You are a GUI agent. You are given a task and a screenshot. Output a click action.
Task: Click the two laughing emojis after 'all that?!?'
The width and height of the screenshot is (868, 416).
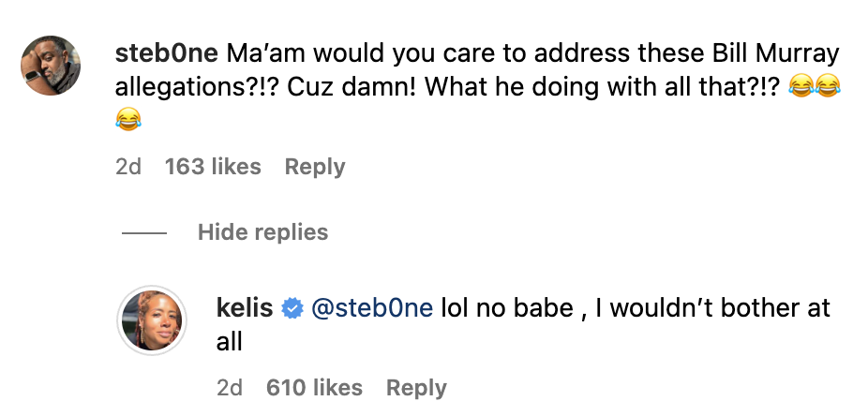tap(815, 87)
